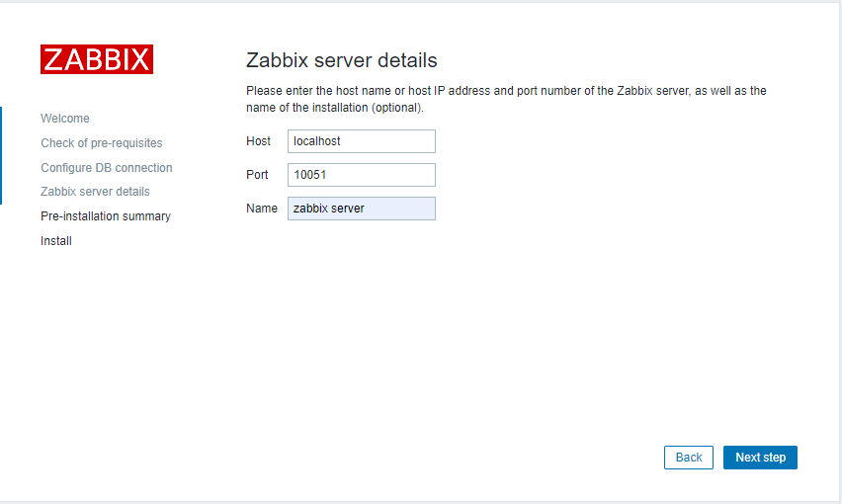
Task: Select the 'Configure DB connection' step
Action: pos(107,168)
